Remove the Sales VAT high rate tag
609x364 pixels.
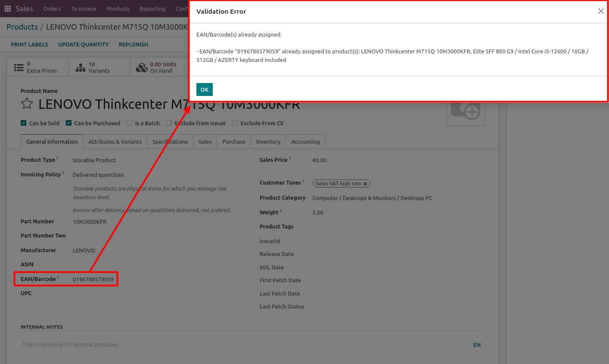coord(365,184)
